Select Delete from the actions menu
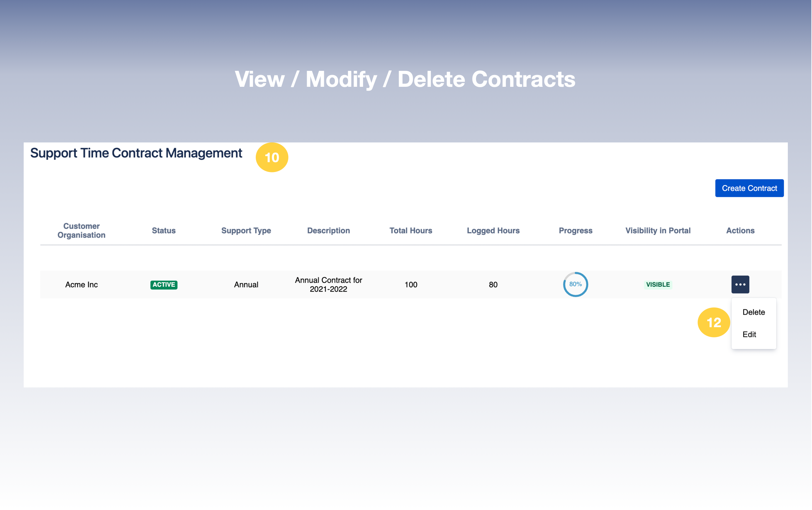The image size is (812, 510). pos(753,312)
